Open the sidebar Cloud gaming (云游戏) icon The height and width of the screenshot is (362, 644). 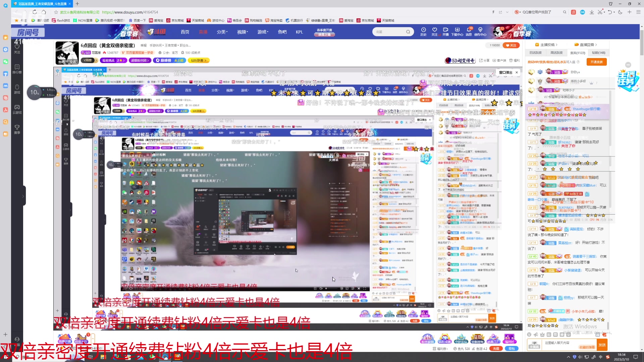point(17,109)
